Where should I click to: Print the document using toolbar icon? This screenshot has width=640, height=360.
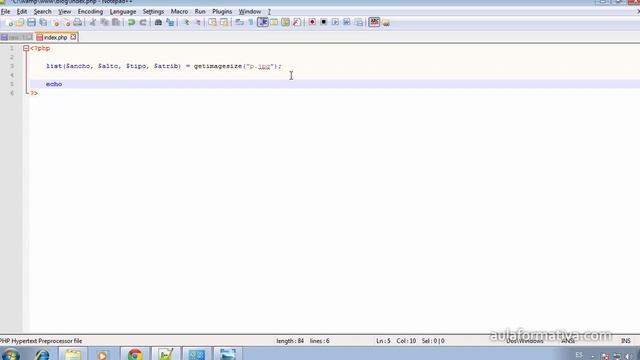(x=78, y=22)
